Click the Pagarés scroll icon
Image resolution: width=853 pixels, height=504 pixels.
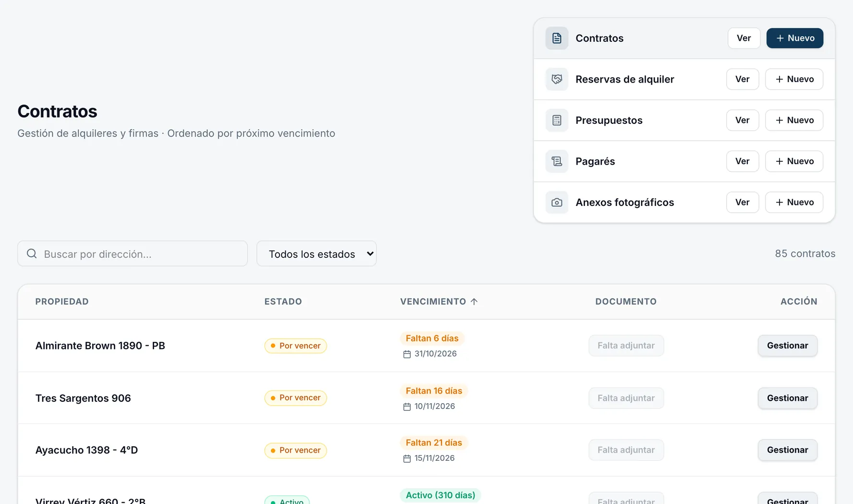click(x=557, y=161)
